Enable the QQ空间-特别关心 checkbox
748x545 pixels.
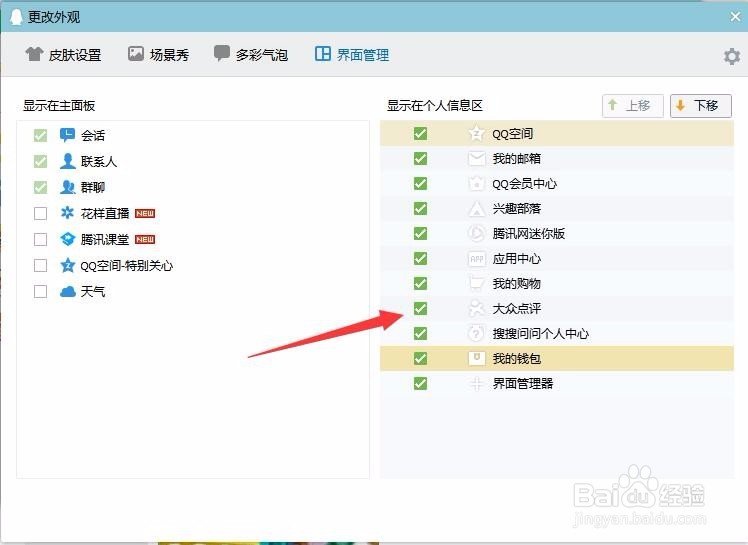click(41, 265)
